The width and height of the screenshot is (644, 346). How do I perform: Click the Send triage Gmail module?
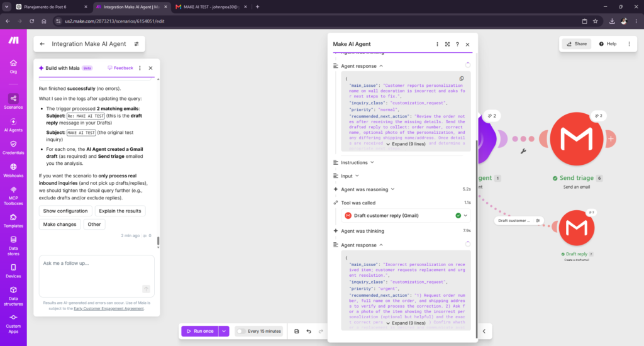(x=576, y=139)
